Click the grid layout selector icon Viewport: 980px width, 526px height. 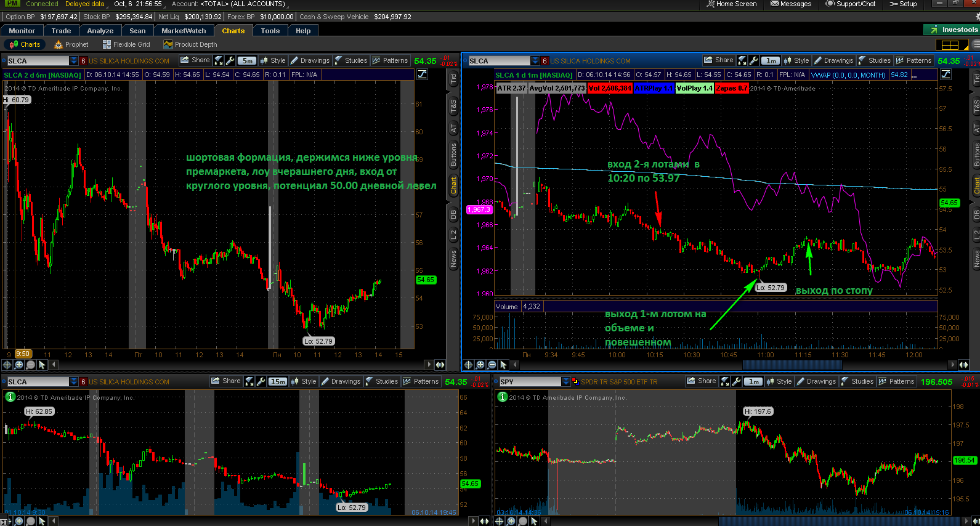[950, 45]
